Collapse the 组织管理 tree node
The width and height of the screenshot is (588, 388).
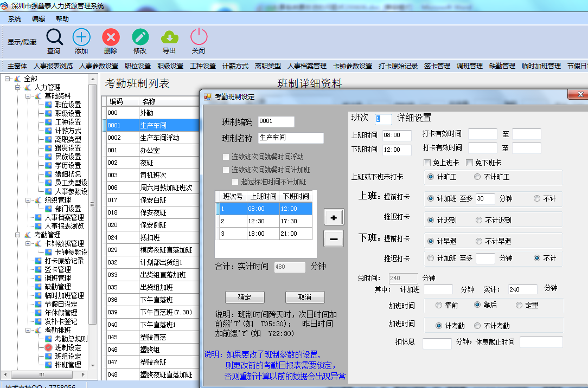pos(28,200)
